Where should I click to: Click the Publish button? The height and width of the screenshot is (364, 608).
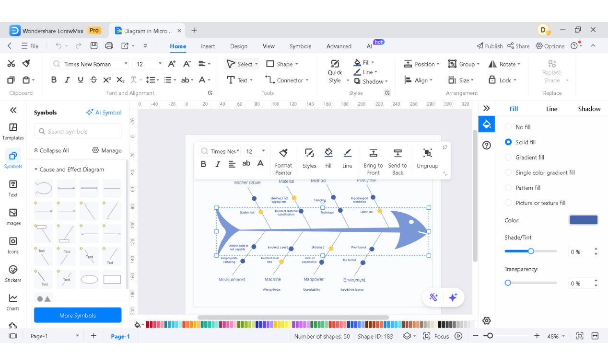click(490, 46)
